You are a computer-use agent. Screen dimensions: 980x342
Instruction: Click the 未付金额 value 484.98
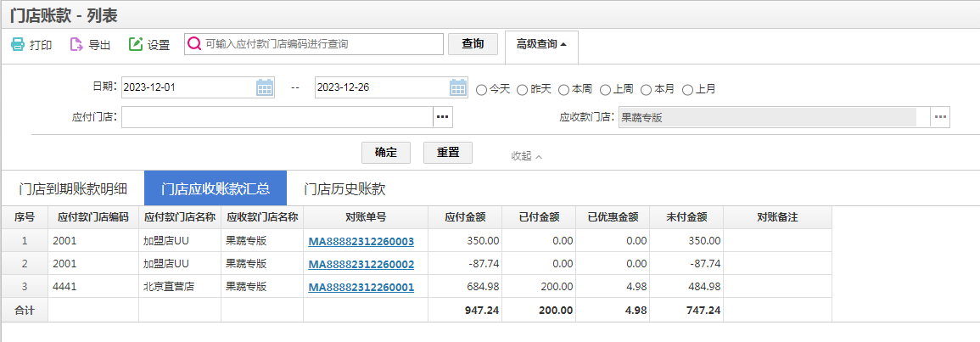click(703, 287)
